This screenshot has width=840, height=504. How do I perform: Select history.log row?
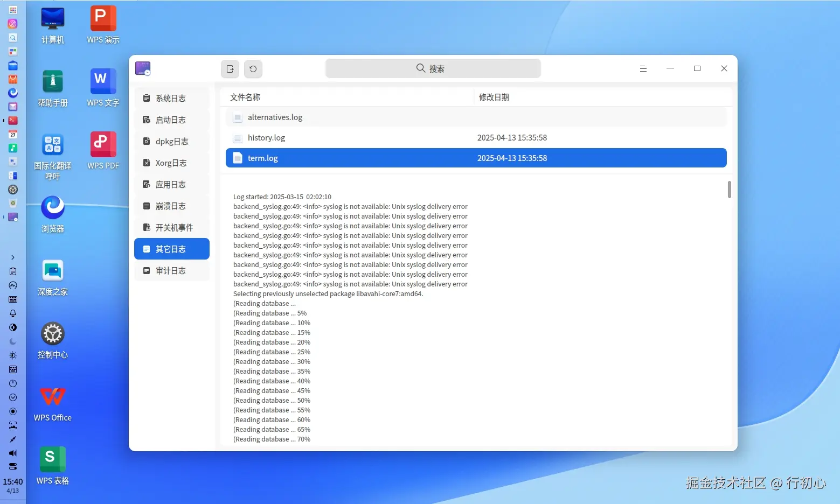(476, 138)
